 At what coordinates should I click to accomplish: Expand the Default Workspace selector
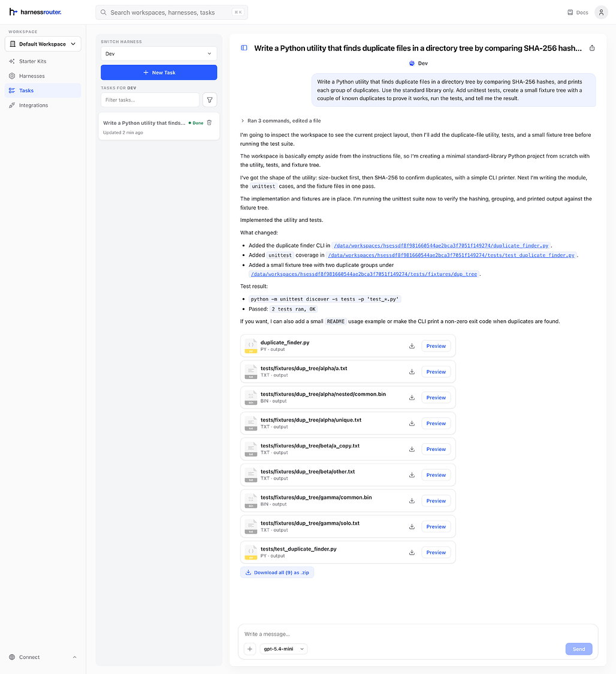pos(43,44)
